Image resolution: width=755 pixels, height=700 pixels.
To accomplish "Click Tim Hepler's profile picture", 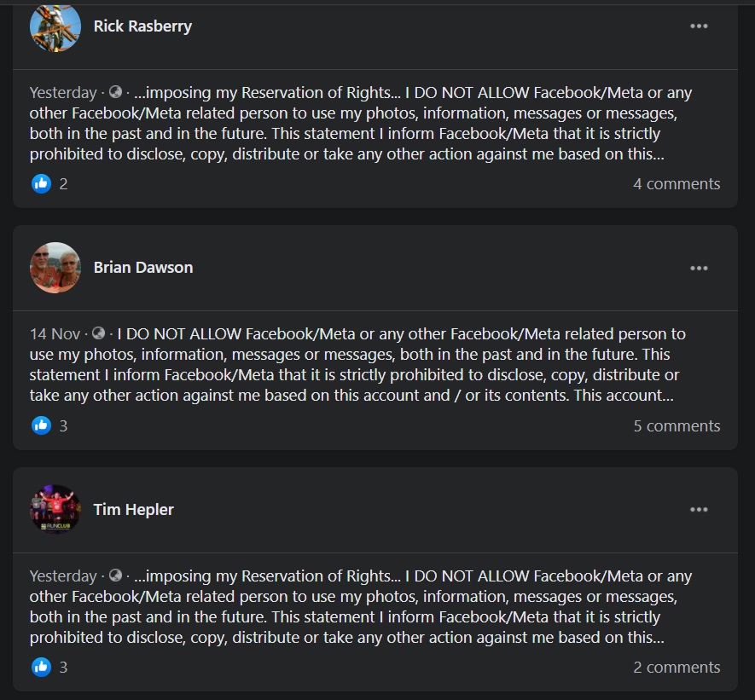I will [x=55, y=510].
